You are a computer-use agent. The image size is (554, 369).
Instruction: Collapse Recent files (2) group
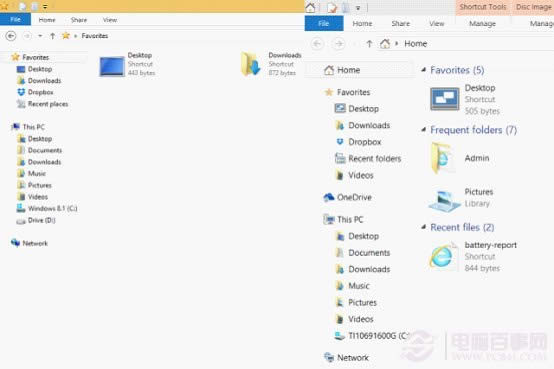coord(424,227)
